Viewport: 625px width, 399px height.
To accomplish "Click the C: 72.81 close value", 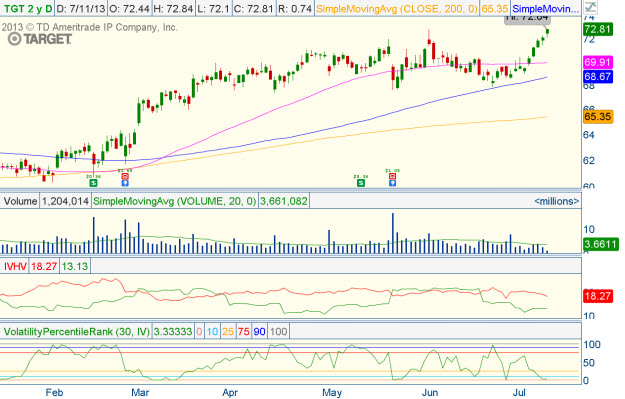I will point(253,8).
